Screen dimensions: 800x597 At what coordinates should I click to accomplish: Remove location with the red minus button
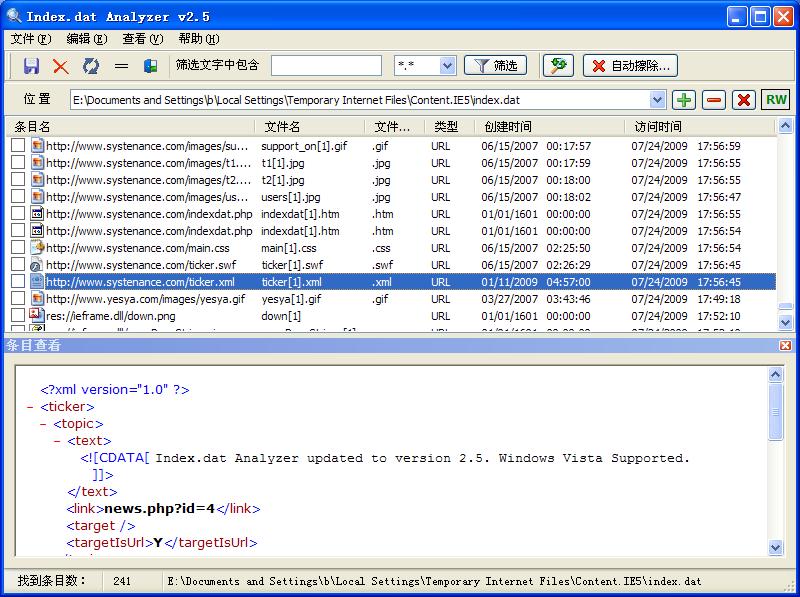coord(714,100)
